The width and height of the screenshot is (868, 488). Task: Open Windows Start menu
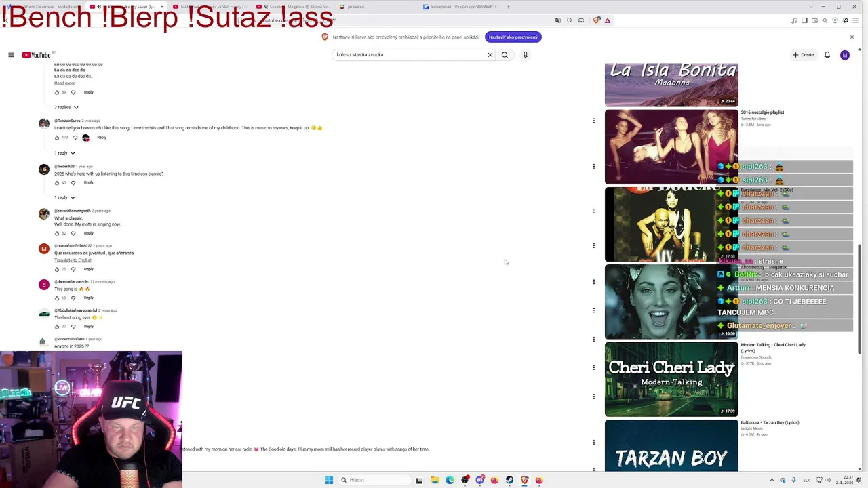(329, 480)
